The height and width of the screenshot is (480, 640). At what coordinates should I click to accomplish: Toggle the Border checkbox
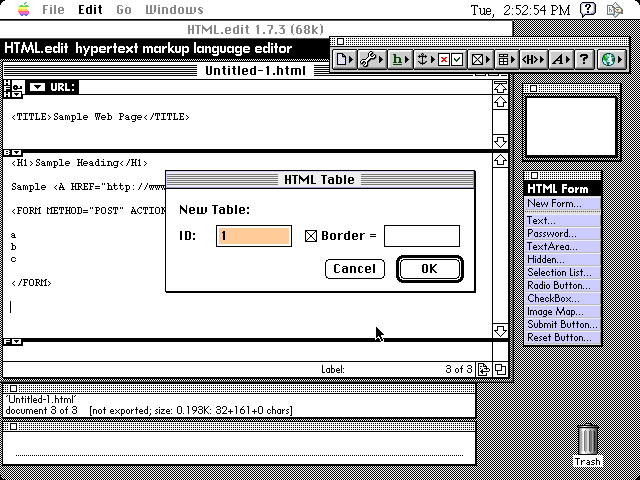click(311, 236)
